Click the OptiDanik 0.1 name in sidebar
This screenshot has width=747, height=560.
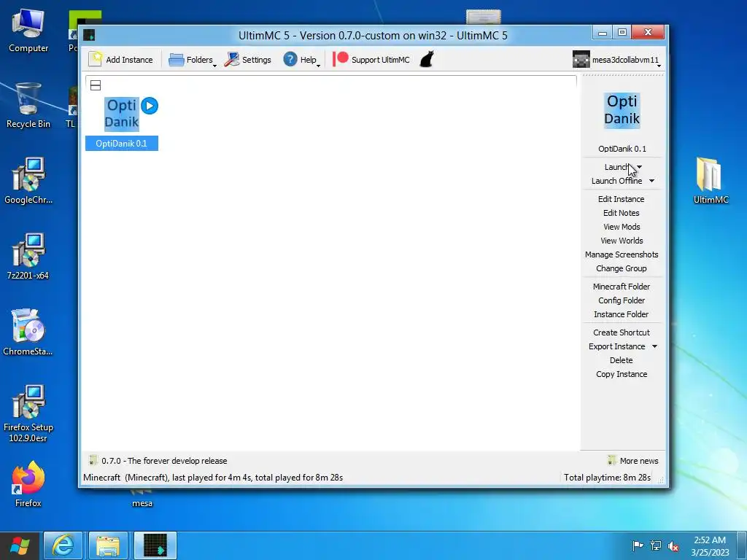point(622,149)
